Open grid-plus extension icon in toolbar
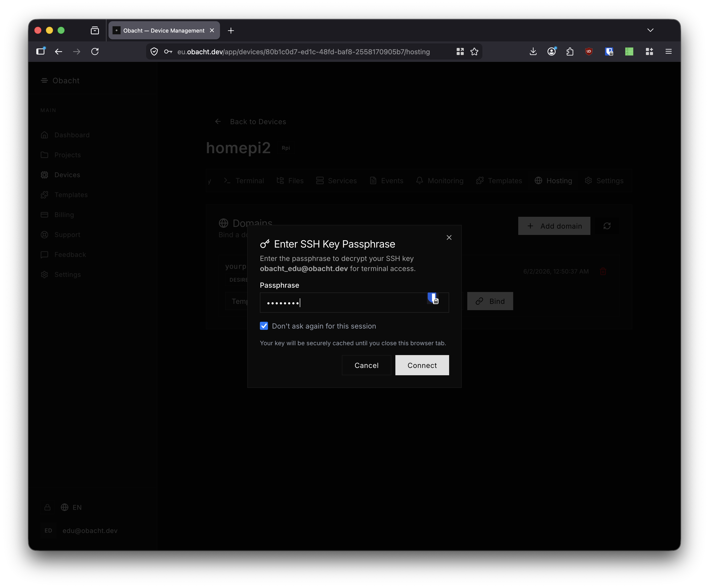709x588 pixels. [x=649, y=51]
